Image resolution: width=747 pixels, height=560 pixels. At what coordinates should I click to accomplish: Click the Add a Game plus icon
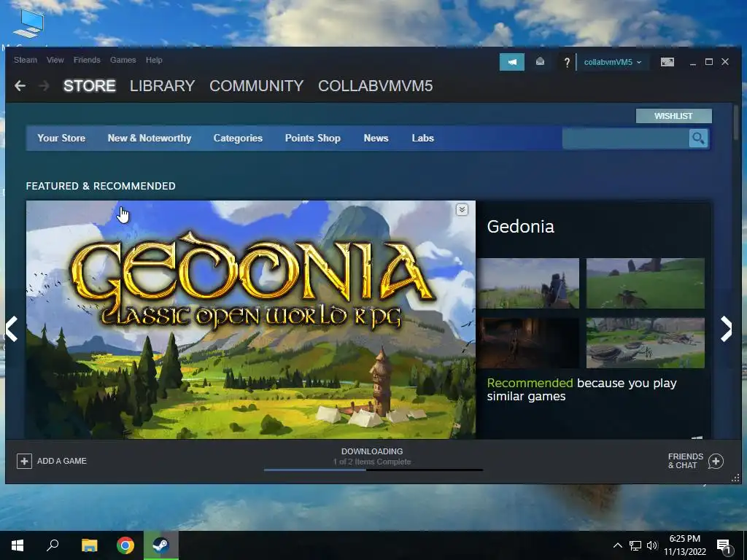(24, 461)
